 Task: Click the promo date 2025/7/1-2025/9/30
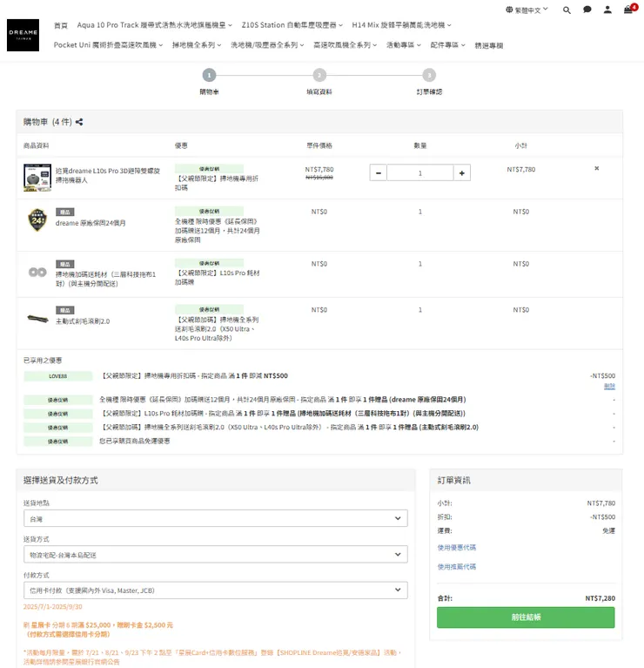tap(53, 607)
